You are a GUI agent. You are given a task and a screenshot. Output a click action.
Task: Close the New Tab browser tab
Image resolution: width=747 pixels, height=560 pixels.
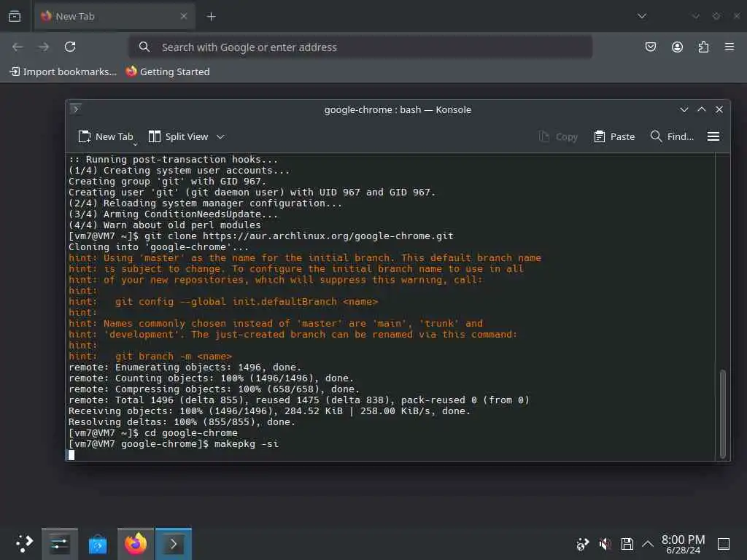click(x=183, y=16)
